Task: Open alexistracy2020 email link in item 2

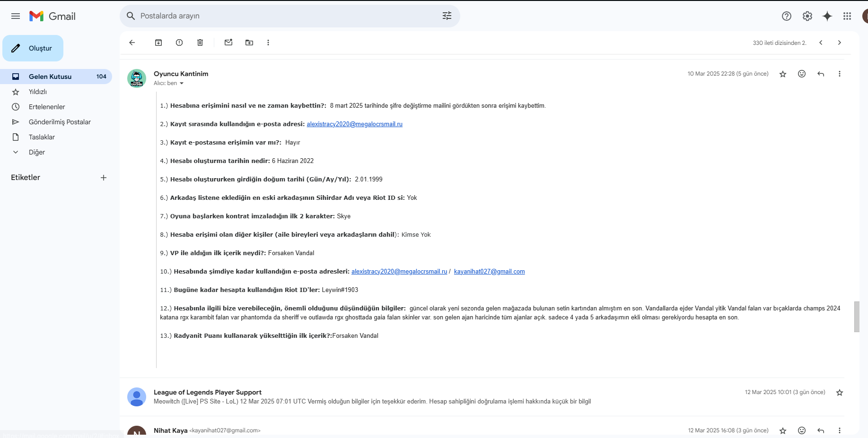Action: (354, 124)
